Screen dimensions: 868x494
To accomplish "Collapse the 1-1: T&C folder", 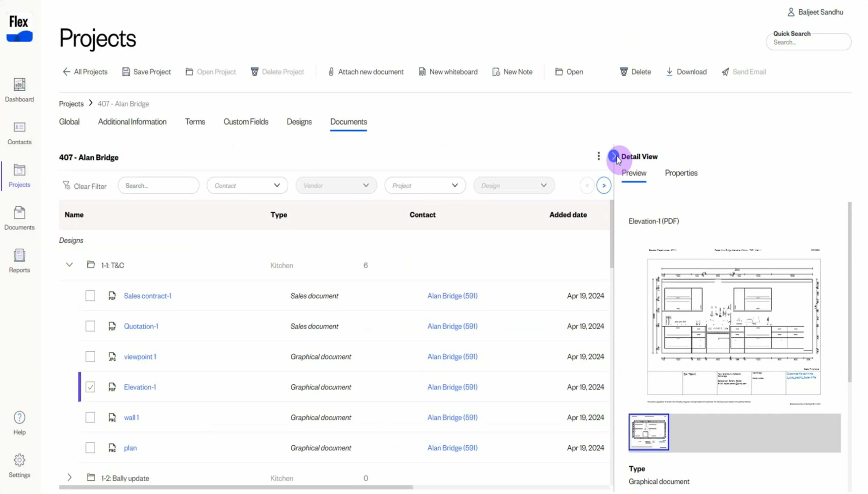I will [69, 265].
